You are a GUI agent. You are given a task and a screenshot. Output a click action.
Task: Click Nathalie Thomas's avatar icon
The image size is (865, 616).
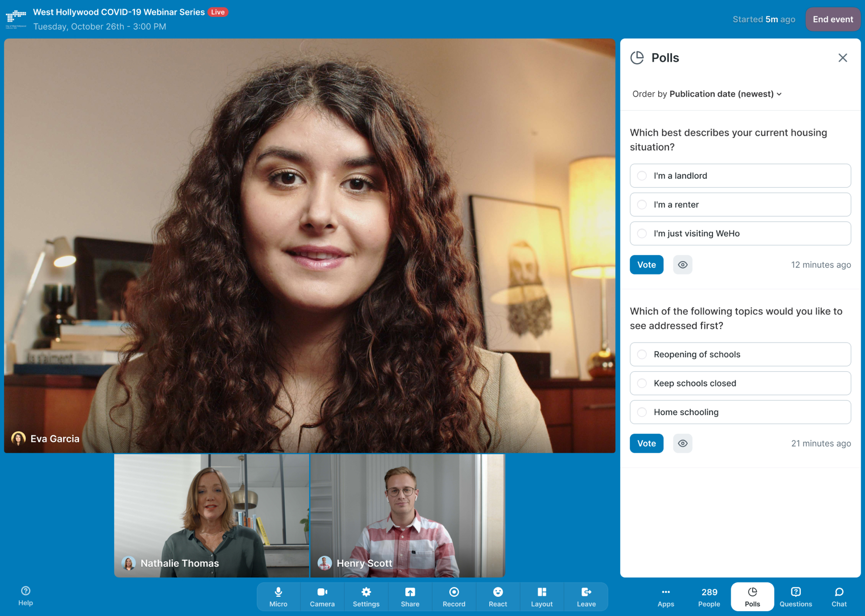pyautogui.click(x=128, y=563)
